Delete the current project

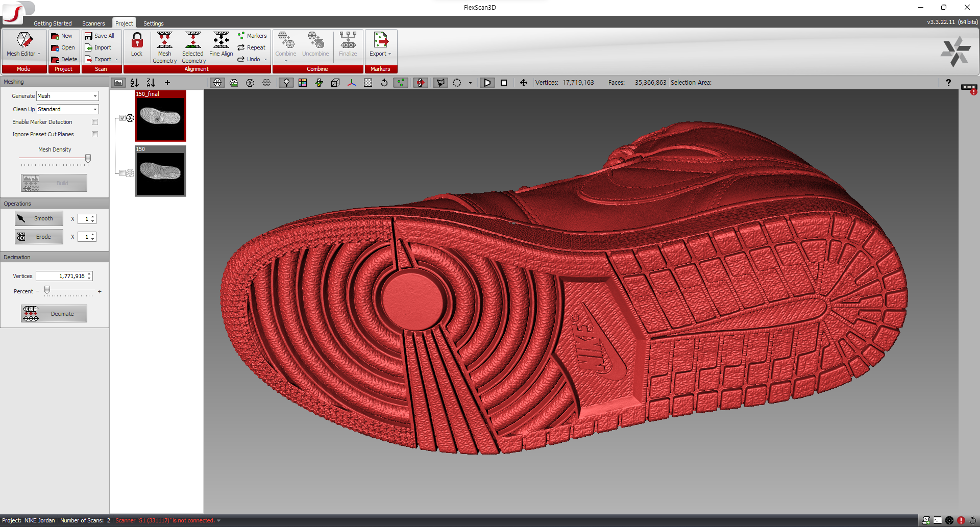64,59
